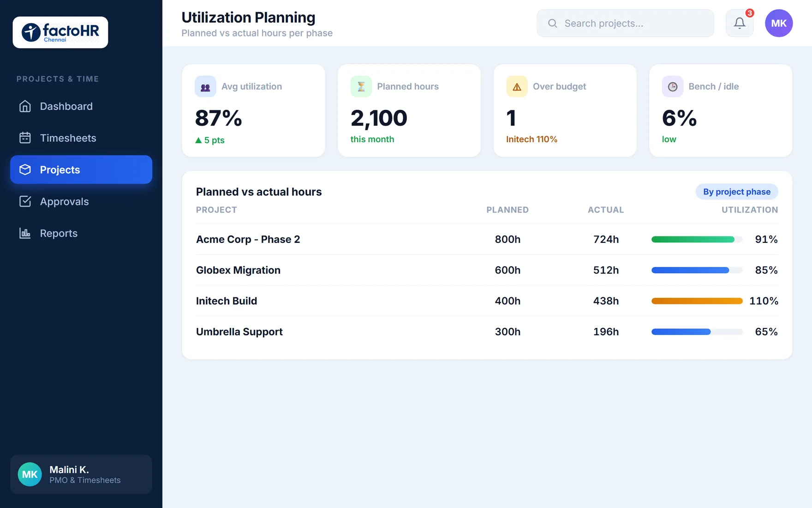The image size is (812, 508).
Task: Click the search magnifier icon
Action: click(552, 23)
